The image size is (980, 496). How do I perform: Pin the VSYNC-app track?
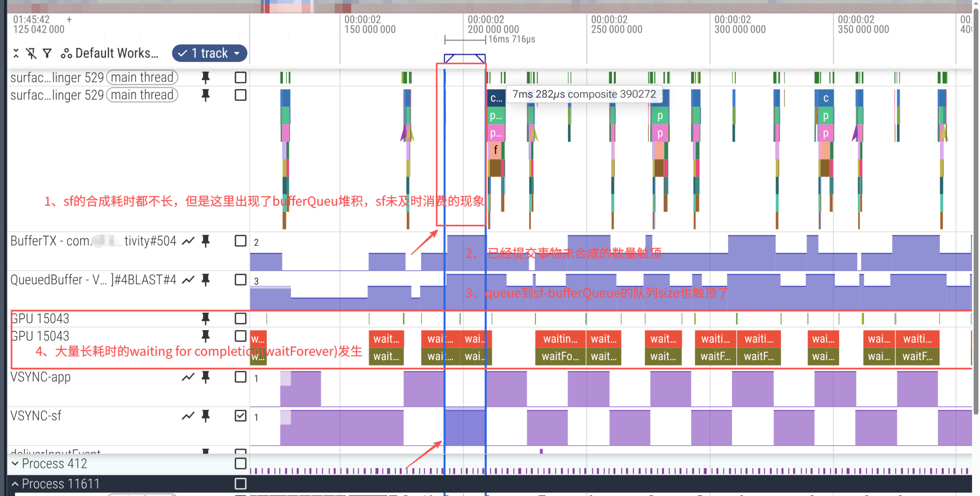(x=205, y=377)
